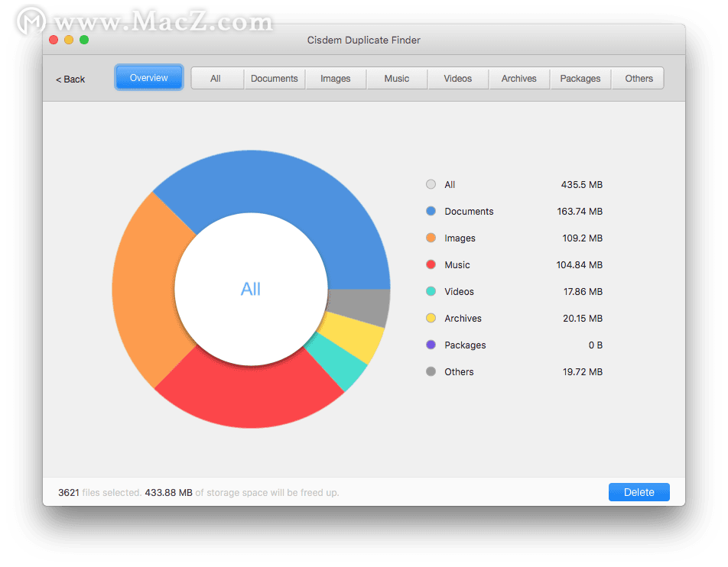Click the Others legend label
Screen dimensions: 728x567
tap(459, 371)
